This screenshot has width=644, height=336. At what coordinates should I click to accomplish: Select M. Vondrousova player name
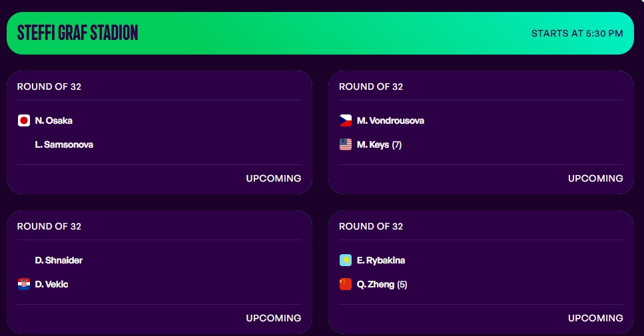(390, 120)
